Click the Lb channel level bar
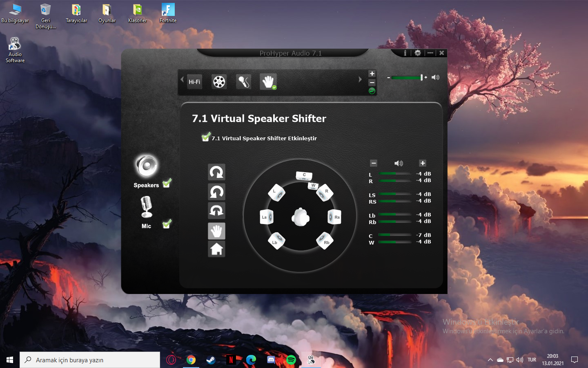 [x=395, y=215]
